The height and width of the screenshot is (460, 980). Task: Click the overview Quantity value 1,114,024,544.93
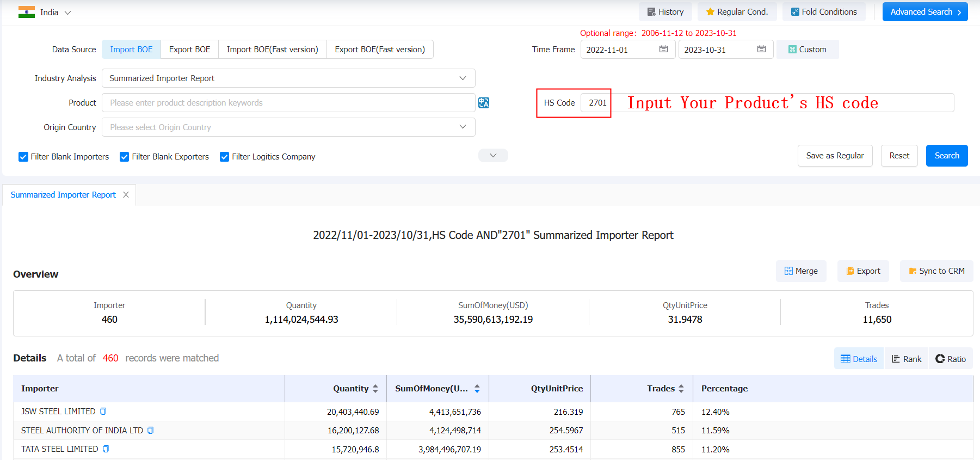coord(301,320)
